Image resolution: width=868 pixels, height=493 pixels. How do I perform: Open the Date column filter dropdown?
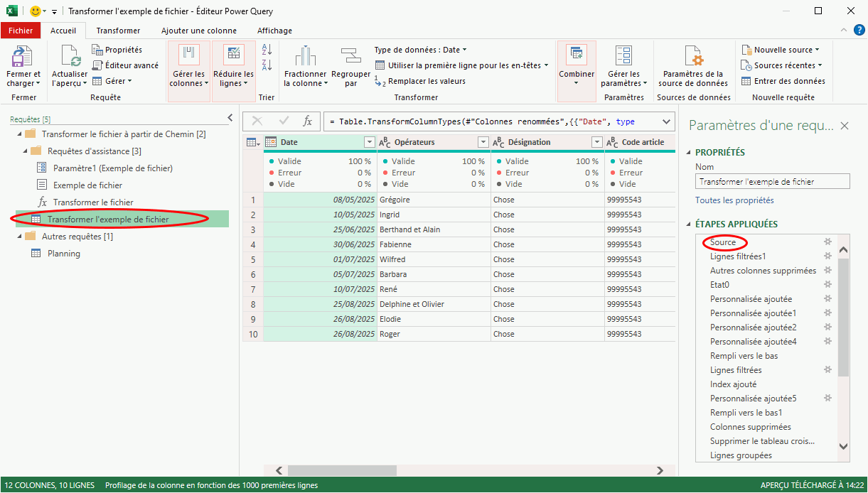369,142
